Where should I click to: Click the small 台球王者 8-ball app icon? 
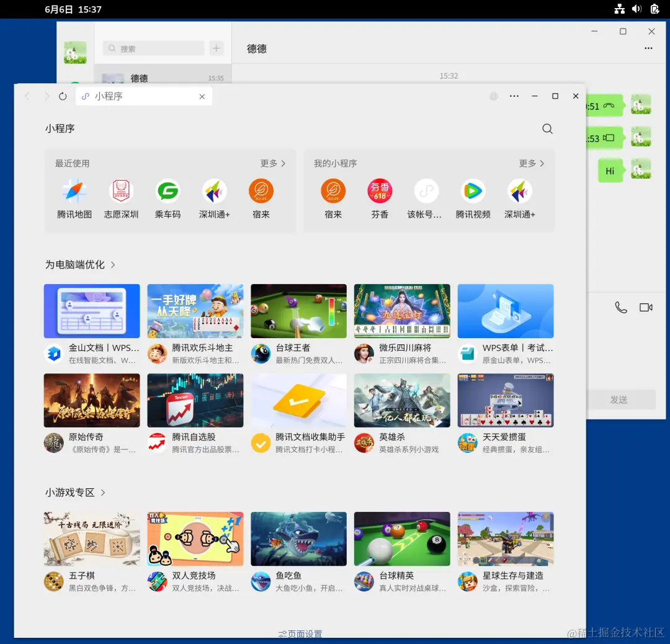(x=261, y=354)
